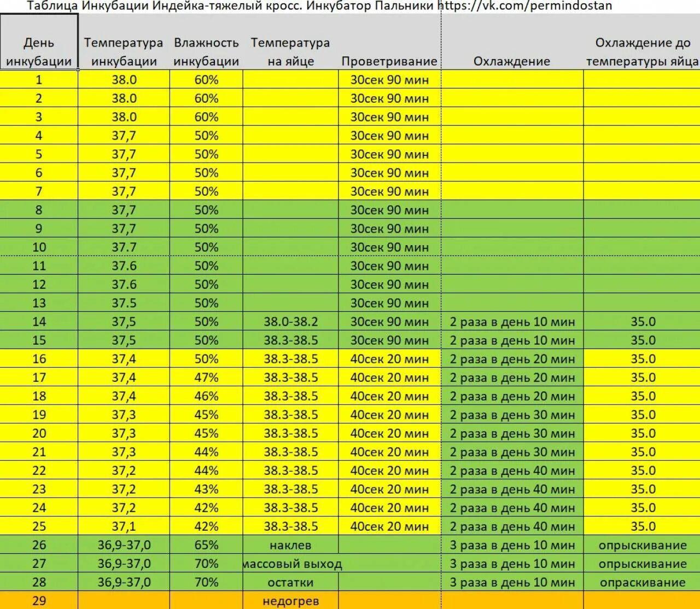Select temperature '37,7' in day 9 row
This screenshot has height=609, width=700.
(124, 229)
